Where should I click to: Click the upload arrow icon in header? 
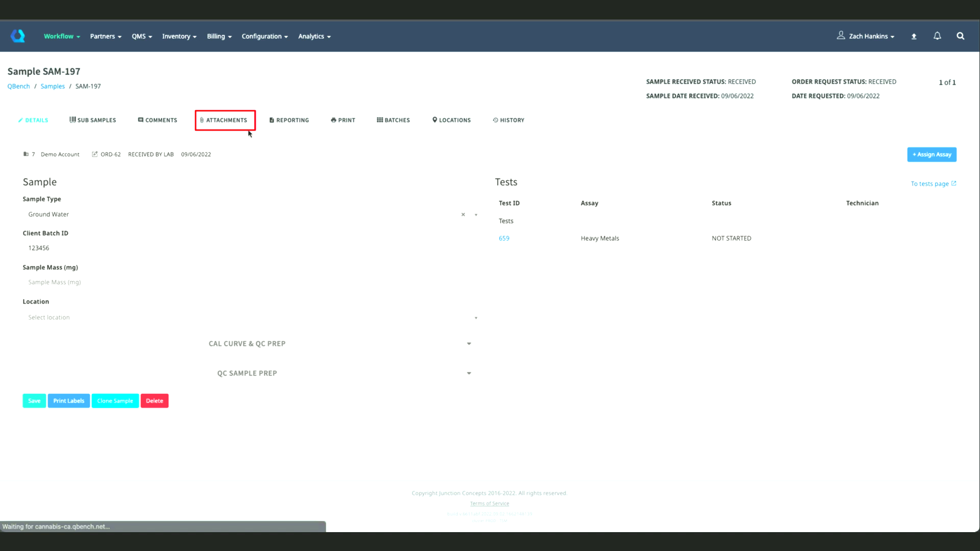pos(914,36)
